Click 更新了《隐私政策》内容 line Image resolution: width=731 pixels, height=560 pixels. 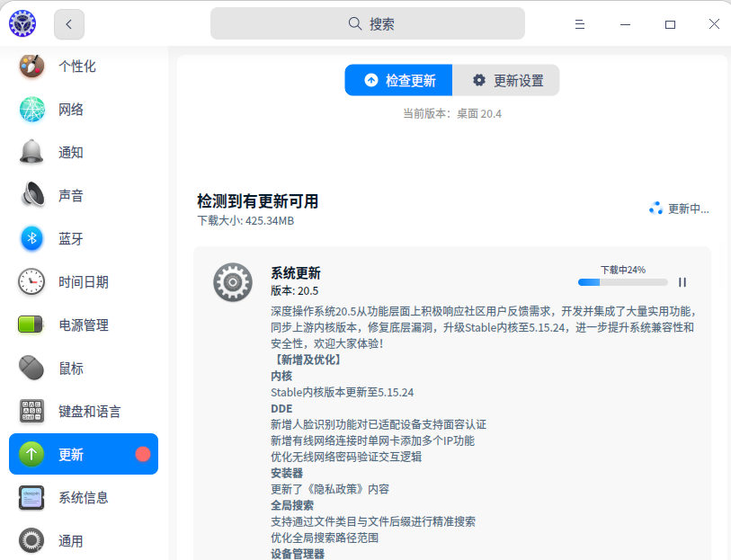coord(330,489)
